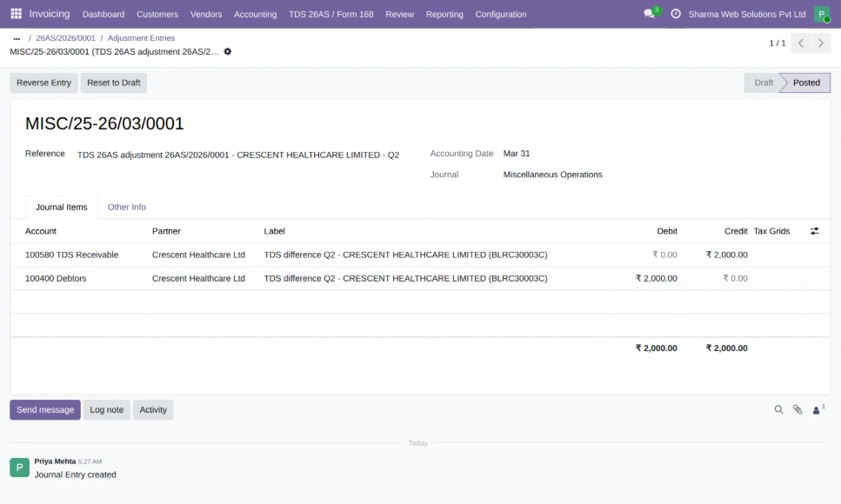Go to previous record arrow

pyautogui.click(x=801, y=43)
